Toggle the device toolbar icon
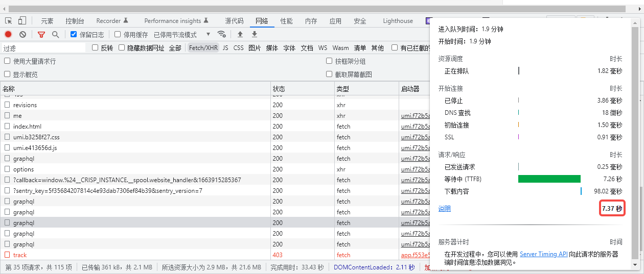The width and height of the screenshot is (644, 274). (22, 21)
